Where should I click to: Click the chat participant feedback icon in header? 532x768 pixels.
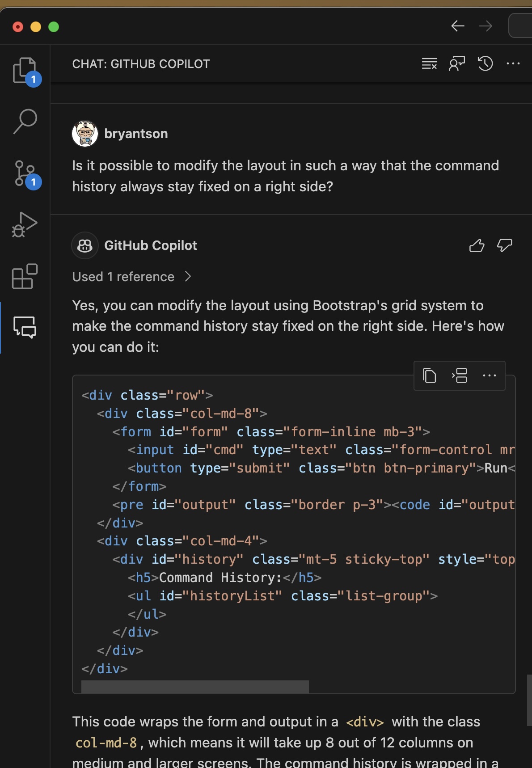(x=457, y=64)
